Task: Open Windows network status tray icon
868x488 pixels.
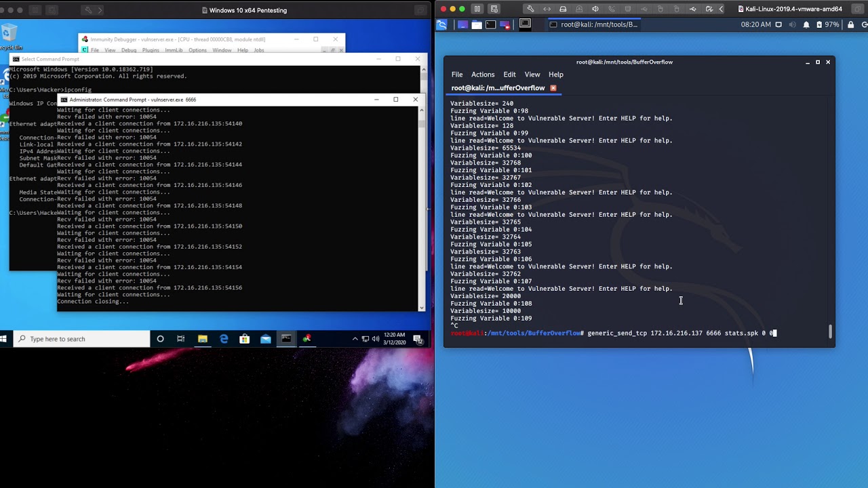Action: point(365,339)
